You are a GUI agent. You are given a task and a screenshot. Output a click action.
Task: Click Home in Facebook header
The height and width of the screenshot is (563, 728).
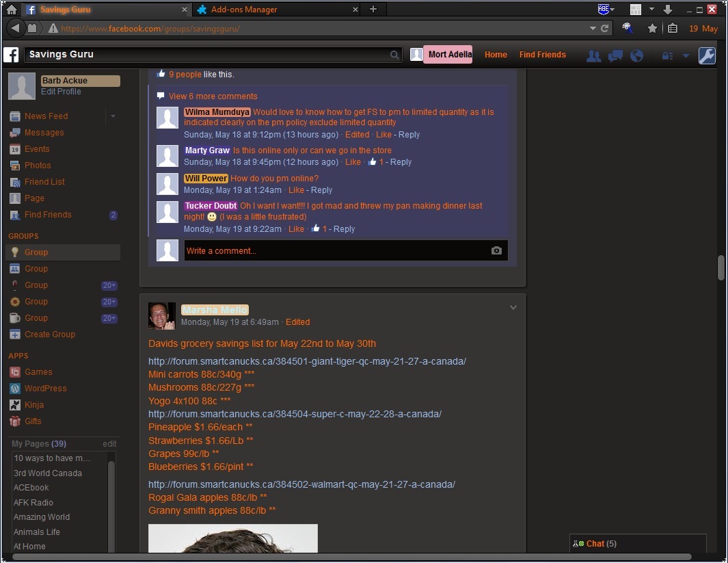(496, 54)
